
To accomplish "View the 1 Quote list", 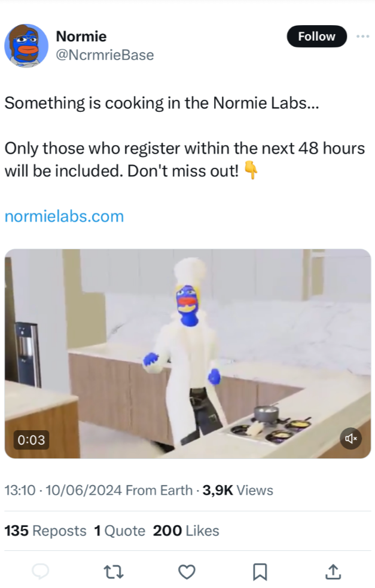I will point(120,531).
